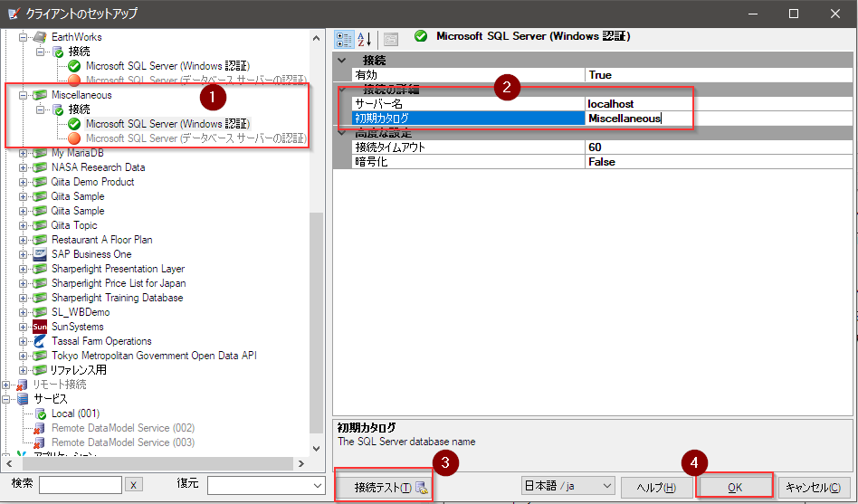
Task: Click the リファレンス用 datamodel icon
Action: (40, 370)
